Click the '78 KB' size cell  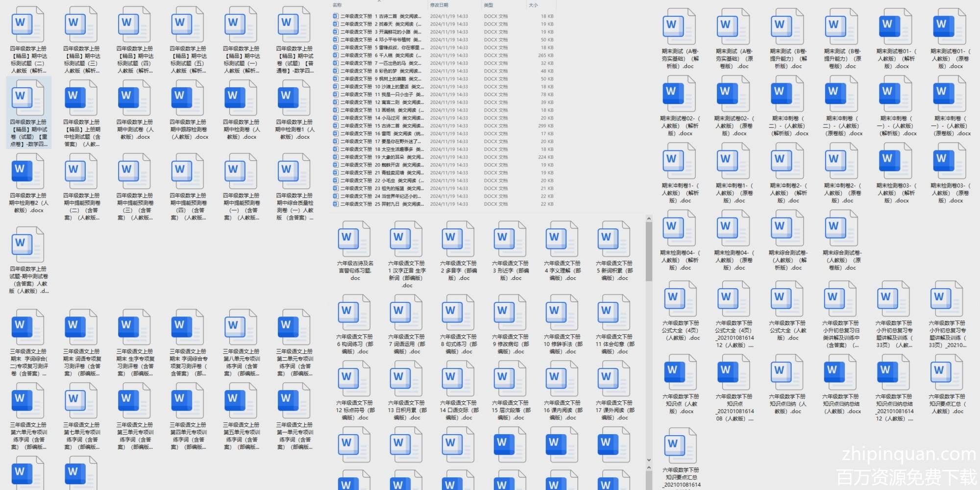pyautogui.click(x=547, y=95)
